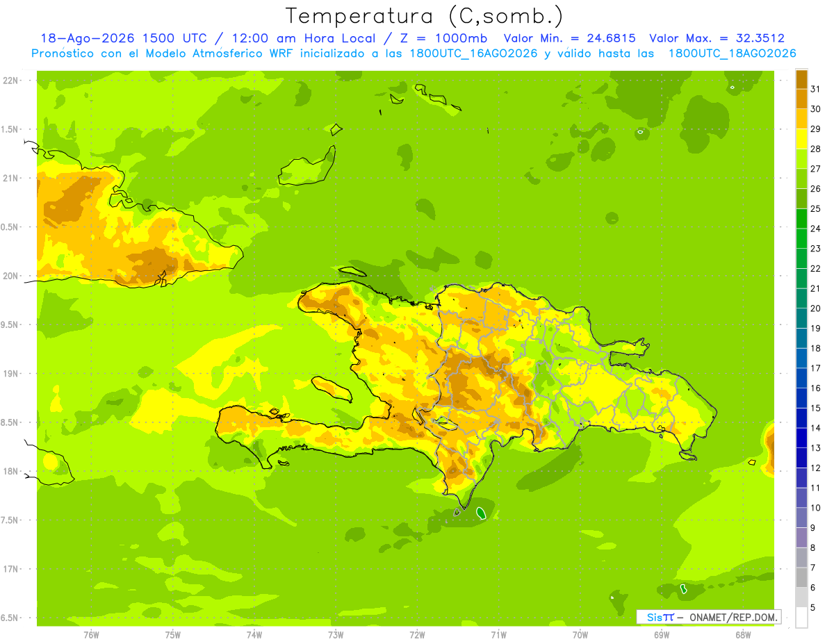Pick the gray legend swatch between 6 and 7
The width and height of the screenshot is (834, 644).
[x=801, y=577]
